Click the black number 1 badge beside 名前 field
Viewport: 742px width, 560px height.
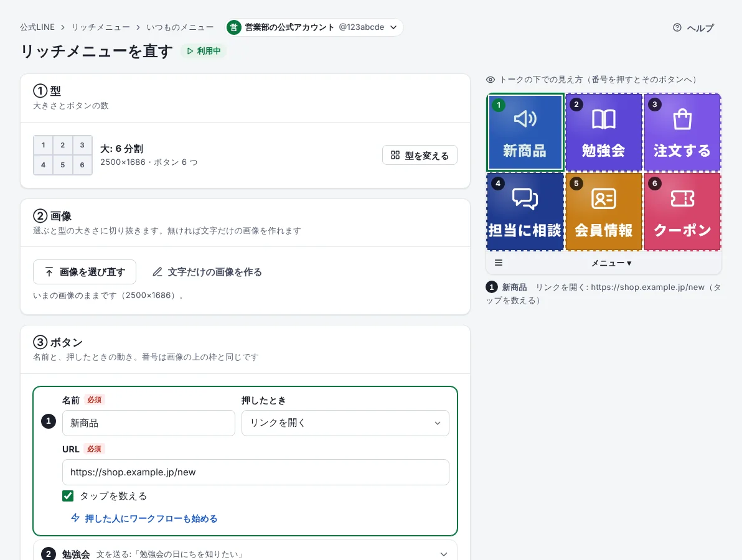point(49,421)
